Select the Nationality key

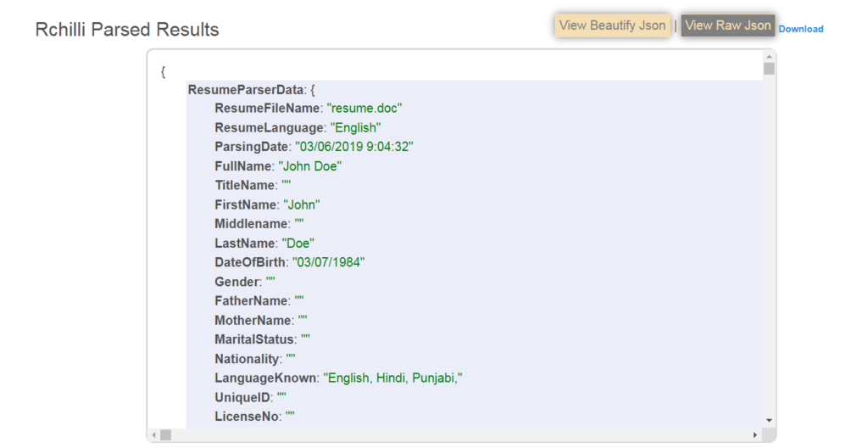tap(247, 359)
